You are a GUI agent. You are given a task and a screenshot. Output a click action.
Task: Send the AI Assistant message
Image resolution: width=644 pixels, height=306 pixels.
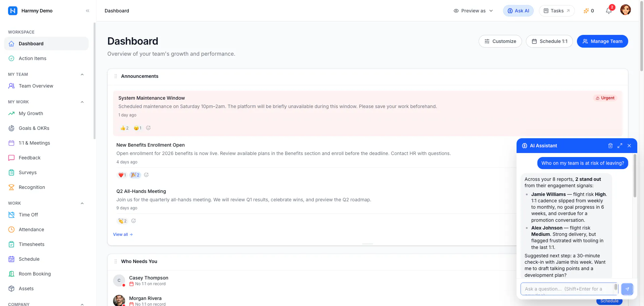click(627, 289)
